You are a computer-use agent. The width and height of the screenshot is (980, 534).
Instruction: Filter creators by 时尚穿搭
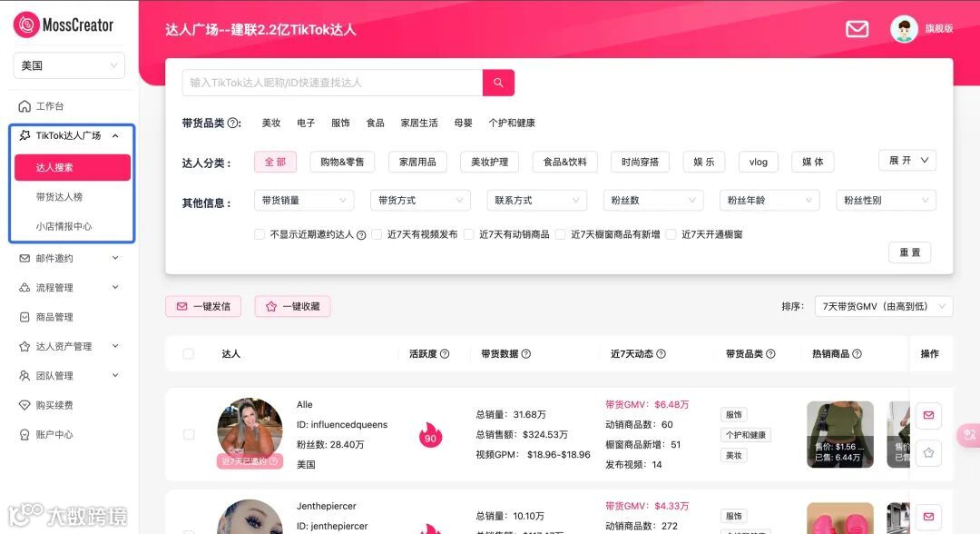[x=640, y=162]
